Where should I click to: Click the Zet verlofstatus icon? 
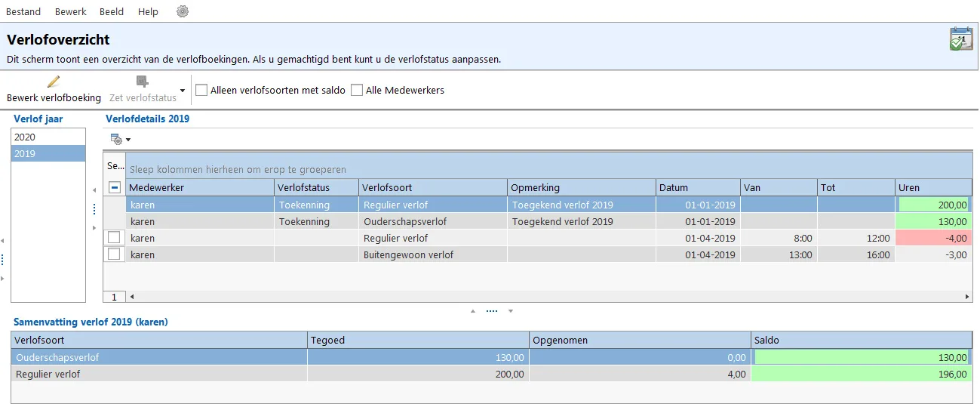142,82
